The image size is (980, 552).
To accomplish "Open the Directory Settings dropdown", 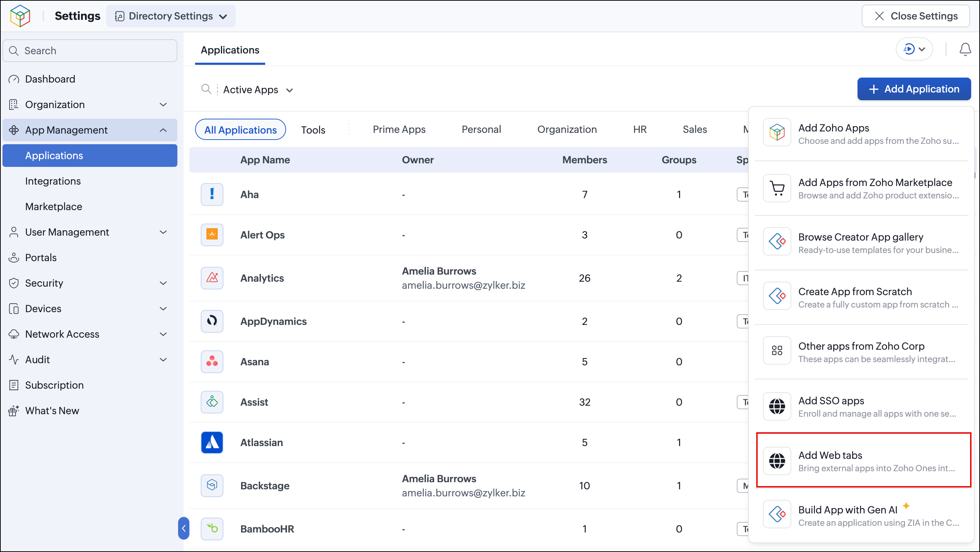I will tap(171, 16).
